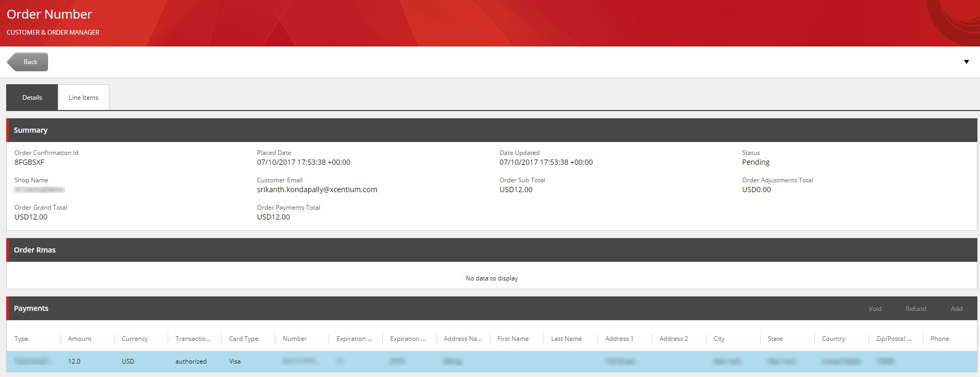Select the 12.0 amount cell

click(x=74, y=362)
